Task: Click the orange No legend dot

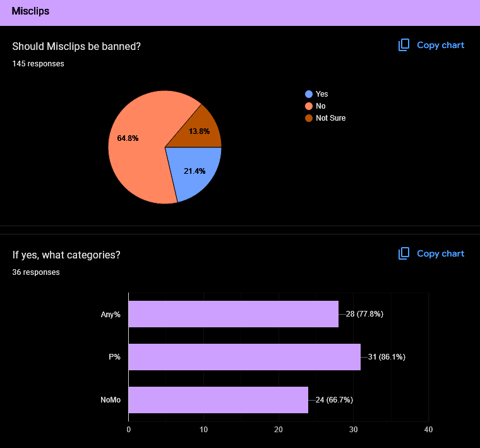Action: tap(309, 106)
